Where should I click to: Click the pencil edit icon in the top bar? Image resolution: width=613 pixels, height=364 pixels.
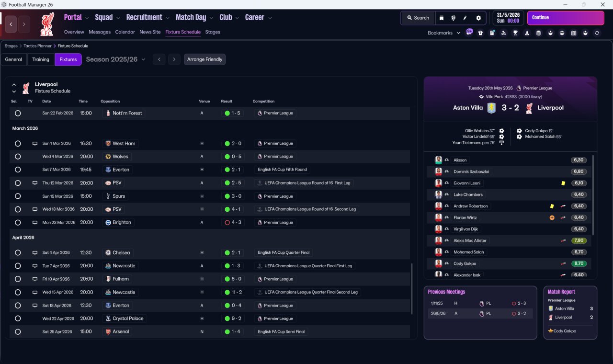point(465,18)
